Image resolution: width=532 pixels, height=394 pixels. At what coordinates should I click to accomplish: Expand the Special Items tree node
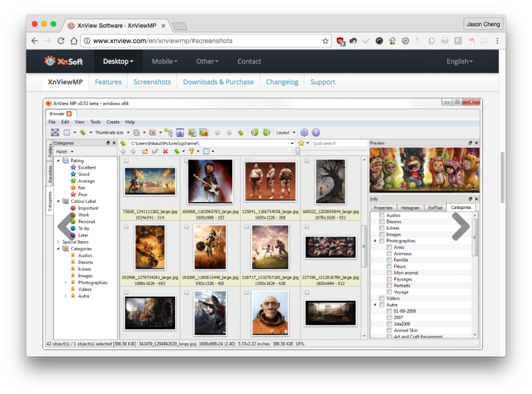(58, 242)
